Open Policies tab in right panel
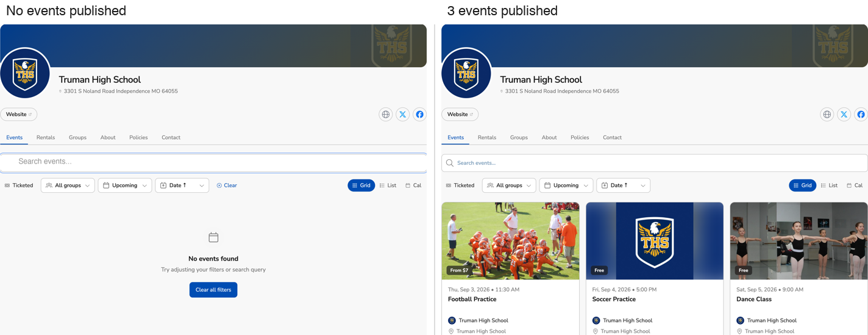The width and height of the screenshot is (868, 335). tap(580, 137)
